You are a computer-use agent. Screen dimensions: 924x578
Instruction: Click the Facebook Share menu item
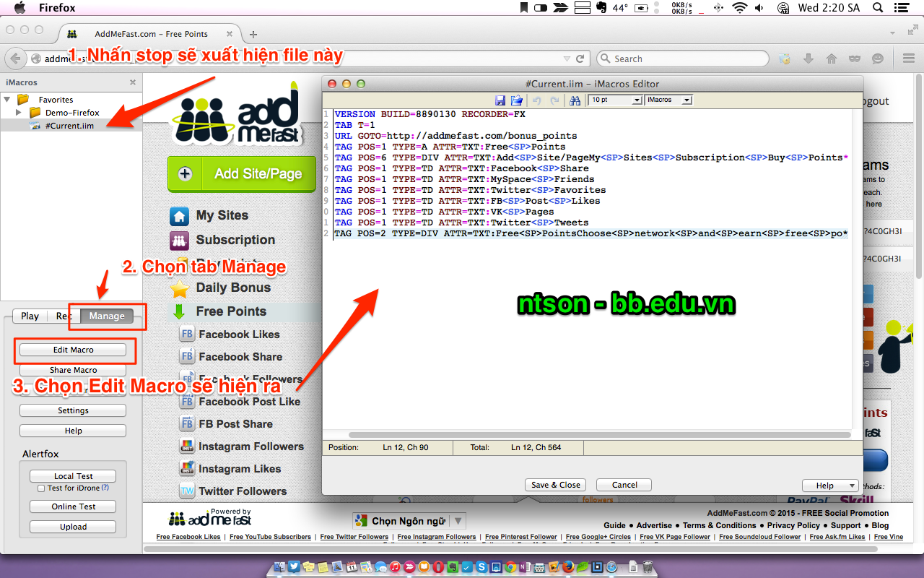point(240,357)
